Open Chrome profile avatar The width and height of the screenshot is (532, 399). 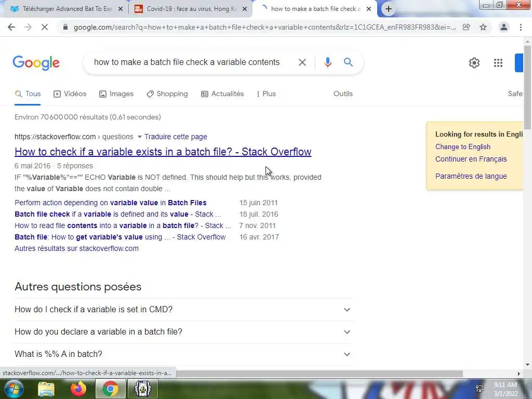pos(504,27)
